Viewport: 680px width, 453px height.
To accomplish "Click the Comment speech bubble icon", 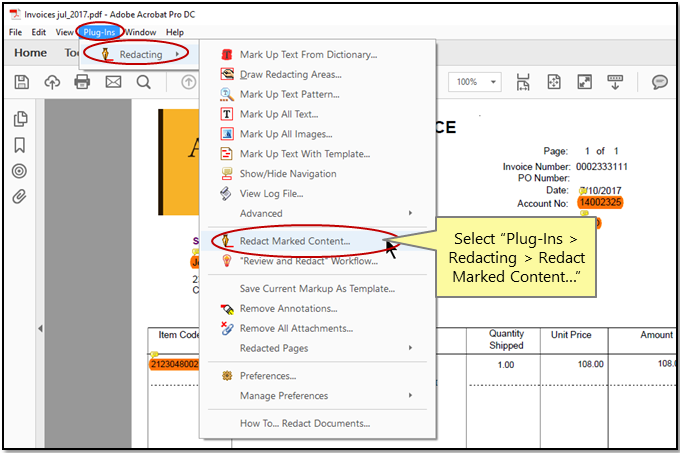I will [660, 82].
